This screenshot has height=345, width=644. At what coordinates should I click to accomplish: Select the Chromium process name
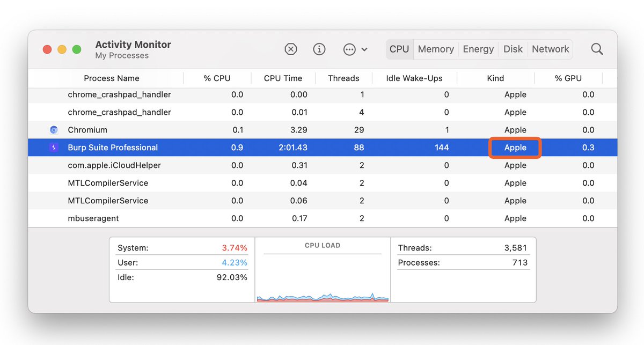point(87,130)
